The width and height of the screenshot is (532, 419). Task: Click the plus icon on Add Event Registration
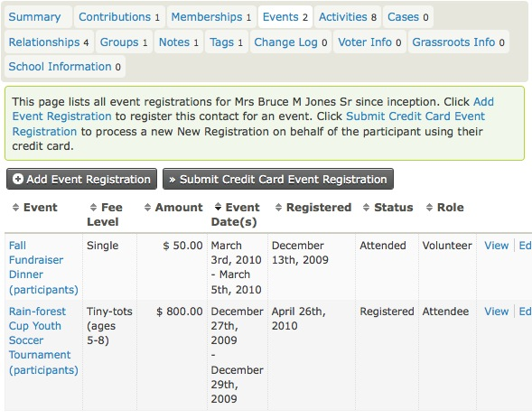coord(18,179)
